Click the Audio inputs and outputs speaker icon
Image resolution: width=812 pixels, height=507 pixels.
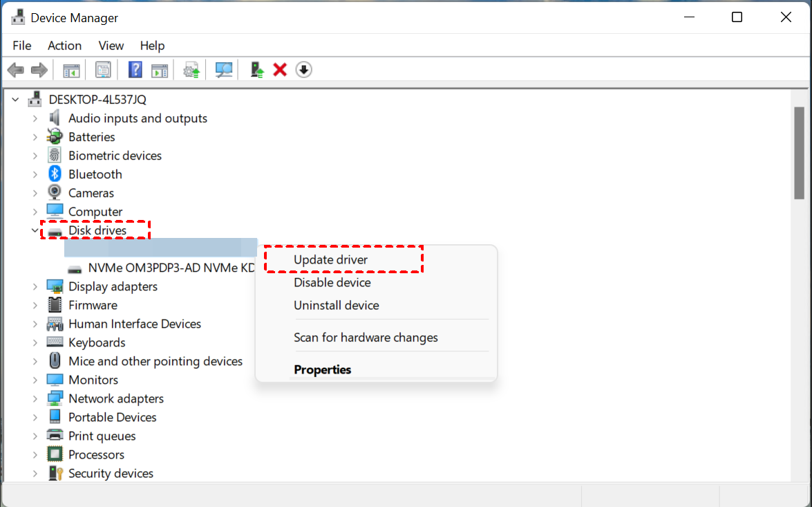point(55,118)
